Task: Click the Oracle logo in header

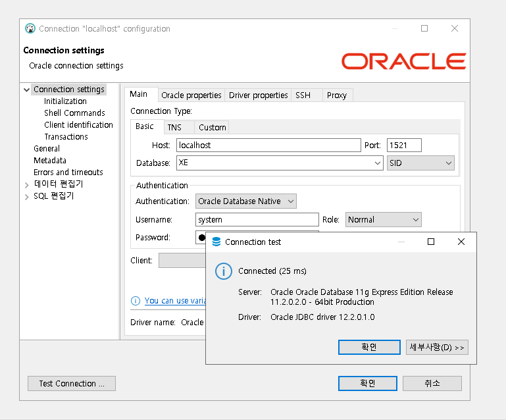Action: (403, 61)
